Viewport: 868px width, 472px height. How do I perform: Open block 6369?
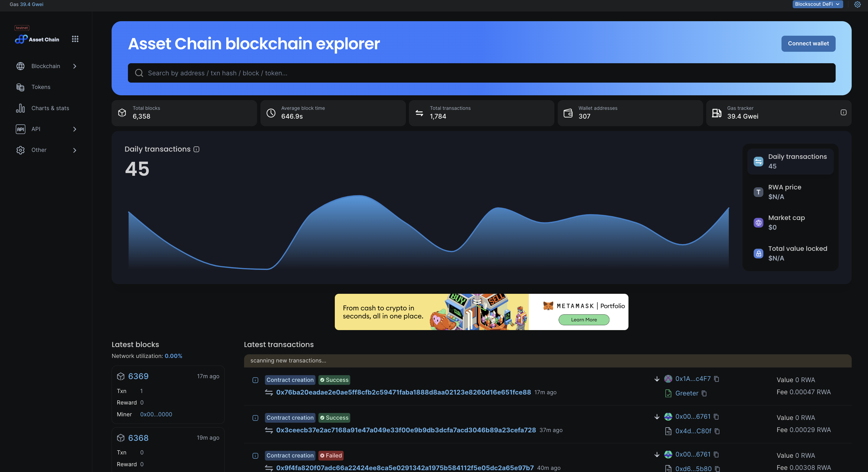(x=138, y=376)
